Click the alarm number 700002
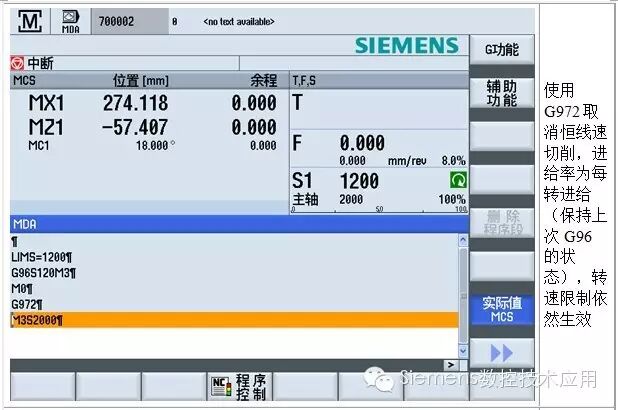This screenshot has height=410, width=618. click(117, 21)
